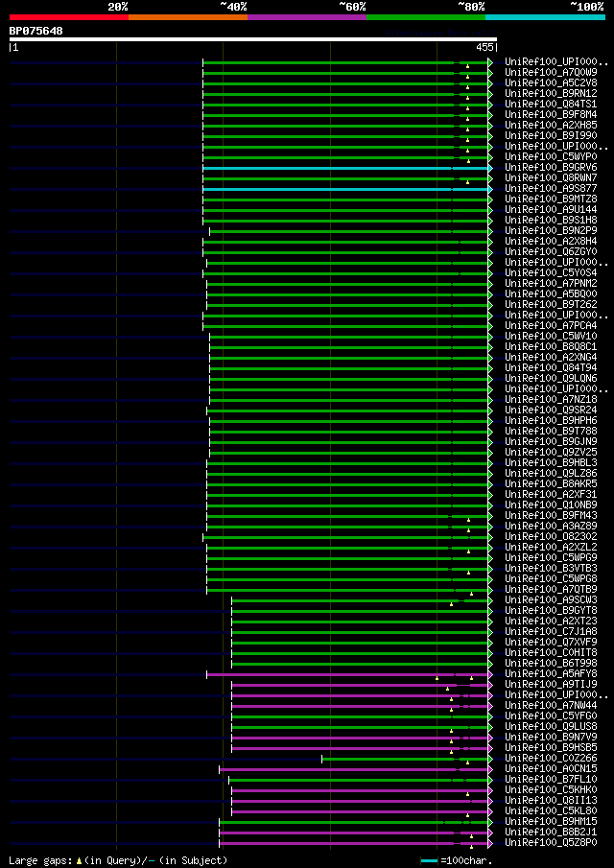Select hit label UniRef100_A9U144
Viewport: 614px width, 868px height.
click(x=551, y=210)
